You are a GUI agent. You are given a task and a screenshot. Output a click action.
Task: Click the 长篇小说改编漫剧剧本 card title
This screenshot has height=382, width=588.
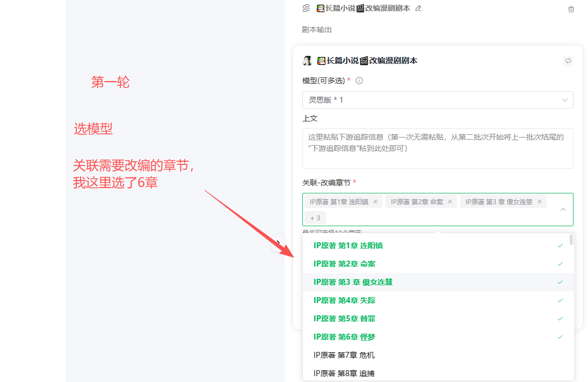(x=367, y=61)
